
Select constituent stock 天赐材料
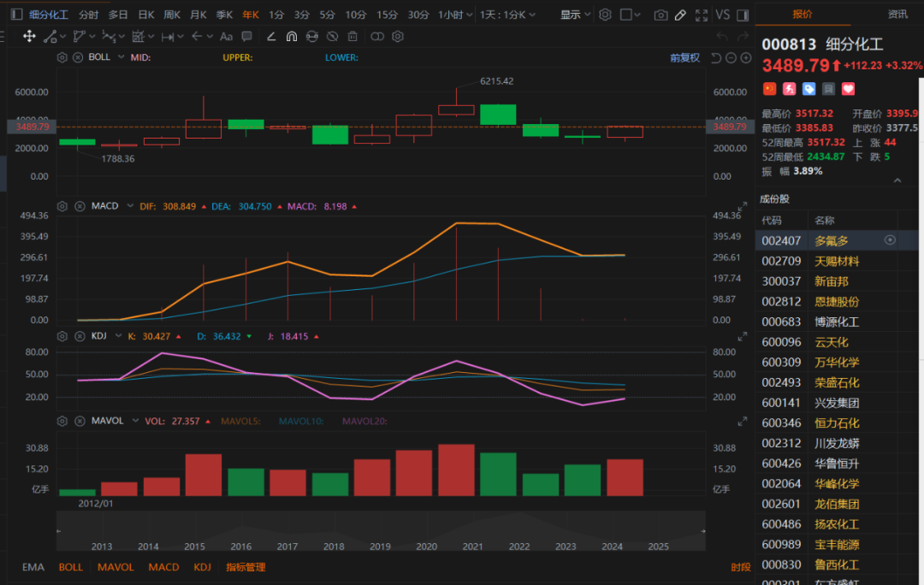[836, 261]
